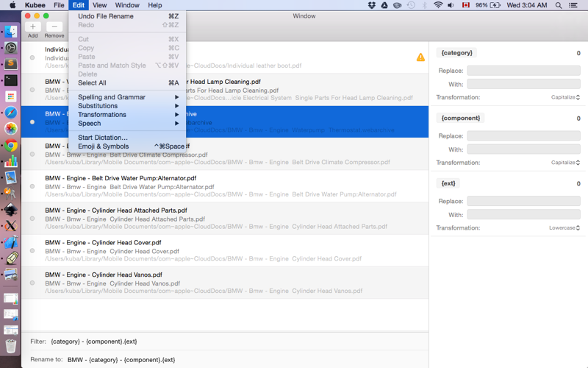Select 'BMW - Engine - Cylinder Head Vanos.pdf' row
This screenshot has width=588, height=368.
pos(225,283)
